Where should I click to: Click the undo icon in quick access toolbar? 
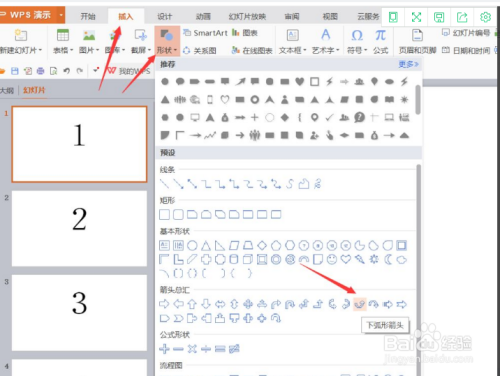67,71
